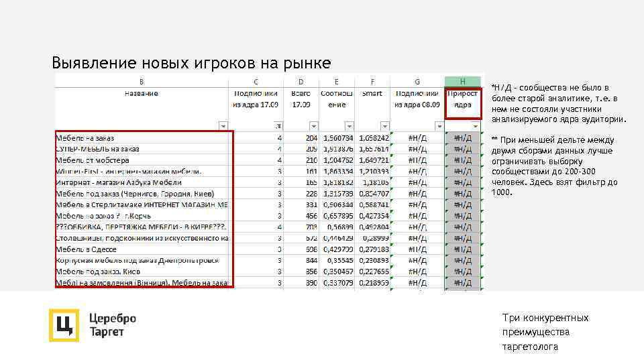Click value 0,427354 in Smart column
The image size is (644, 362).
coord(374,215)
